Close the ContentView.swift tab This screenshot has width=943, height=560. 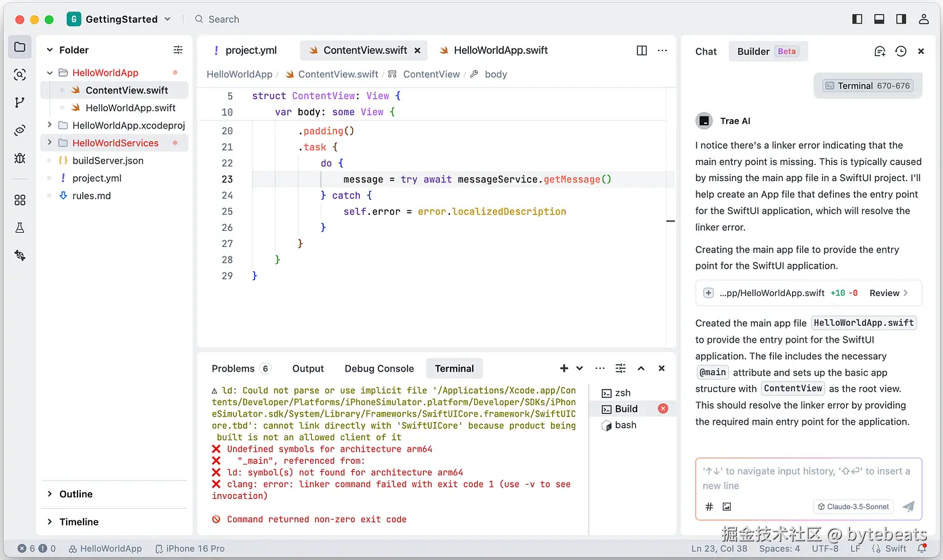pos(418,50)
